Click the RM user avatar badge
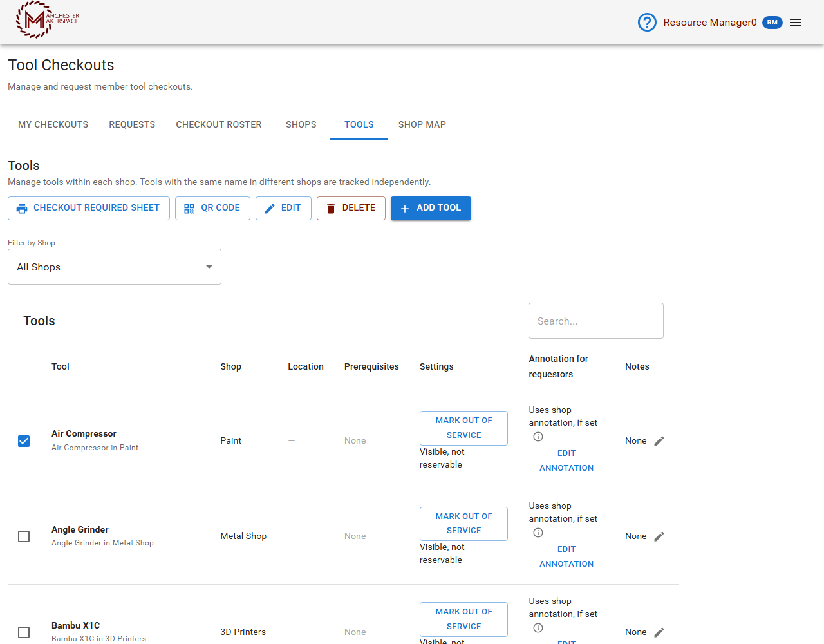 772,23
